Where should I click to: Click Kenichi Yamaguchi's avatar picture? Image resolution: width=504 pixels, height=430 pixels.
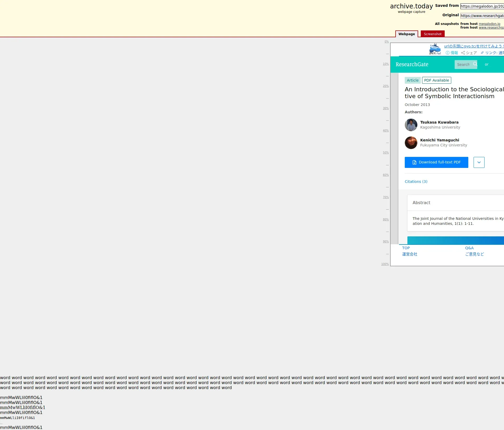[411, 143]
